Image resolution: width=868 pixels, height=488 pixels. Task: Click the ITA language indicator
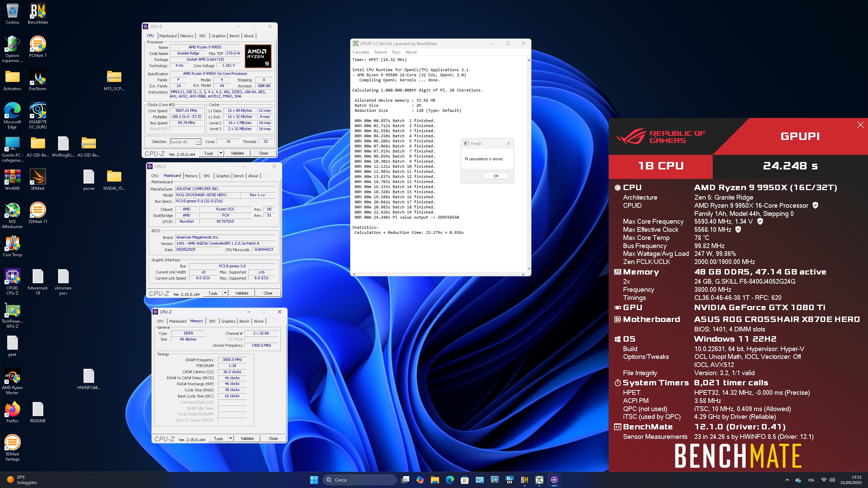811,480
